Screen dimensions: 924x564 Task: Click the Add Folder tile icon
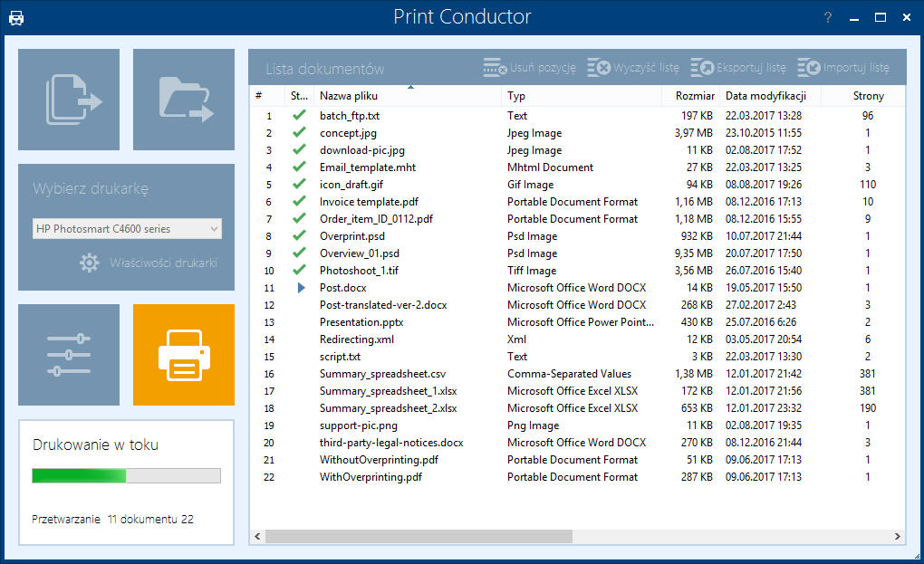[184, 100]
